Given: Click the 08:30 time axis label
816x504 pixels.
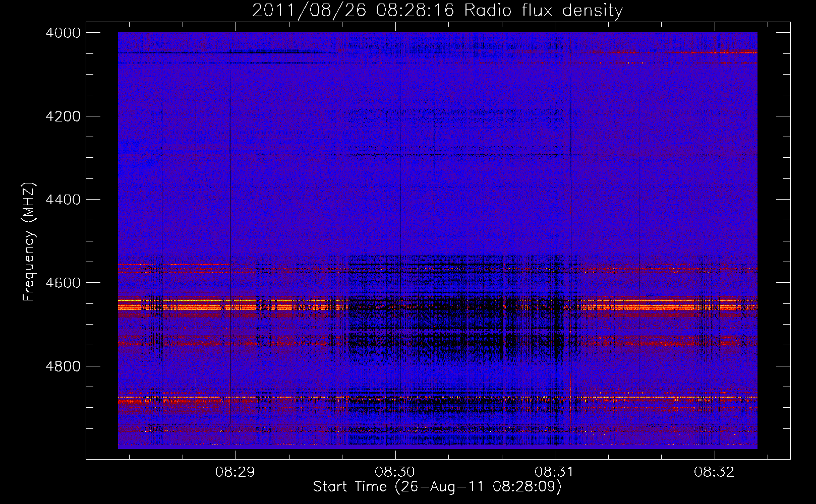Looking at the screenshot, I should 395,472.
